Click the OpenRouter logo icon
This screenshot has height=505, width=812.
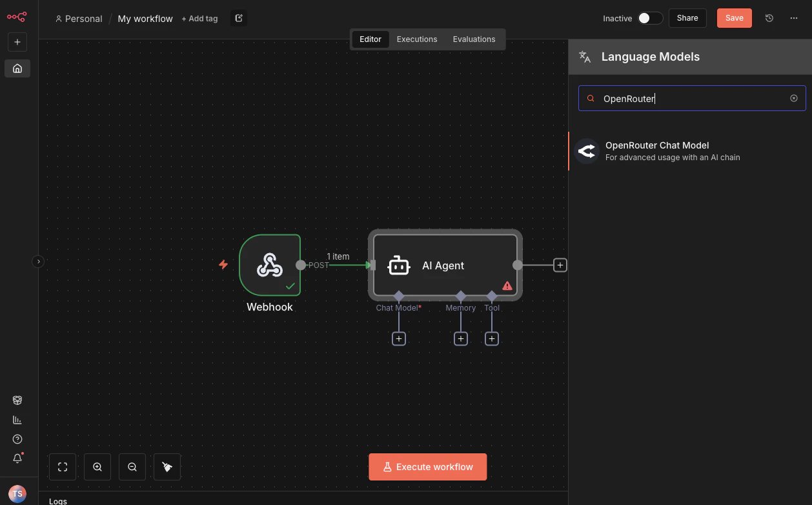587,151
